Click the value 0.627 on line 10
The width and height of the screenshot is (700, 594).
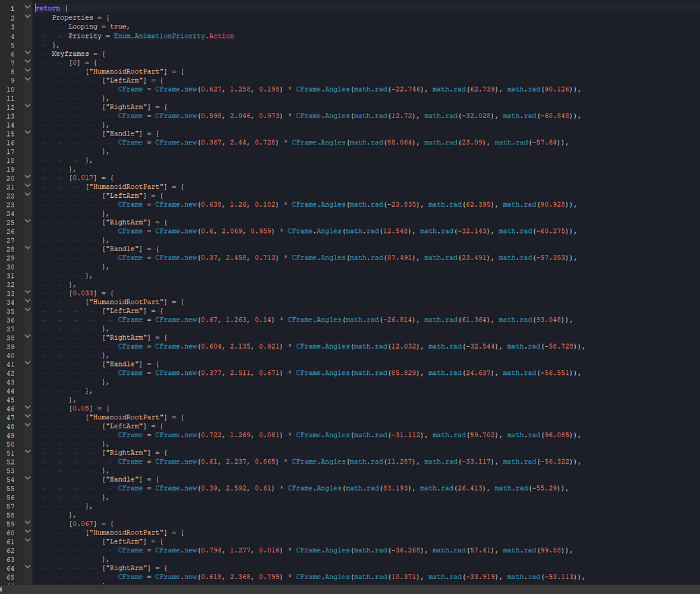(x=211, y=89)
